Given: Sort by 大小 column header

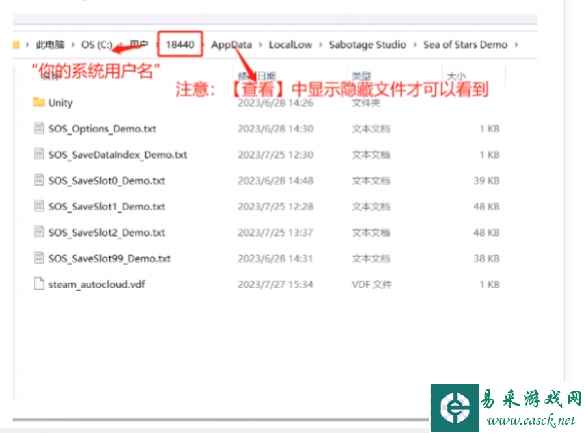Looking at the screenshot, I should [456, 76].
